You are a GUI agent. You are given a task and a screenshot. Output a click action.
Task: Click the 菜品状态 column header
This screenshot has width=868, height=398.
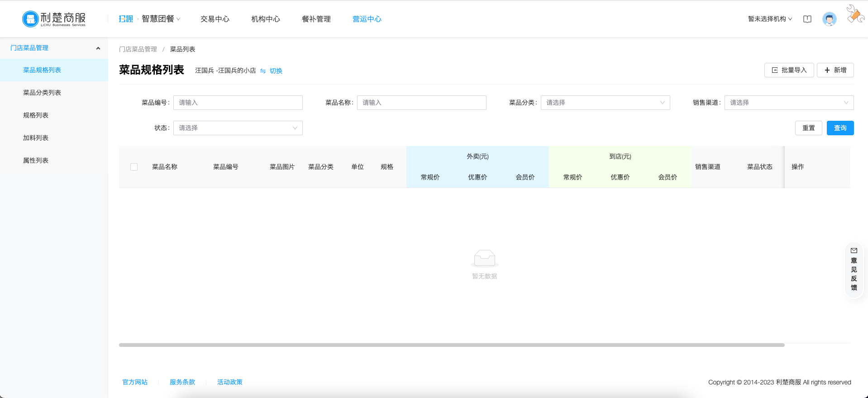click(x=760, y=167)
